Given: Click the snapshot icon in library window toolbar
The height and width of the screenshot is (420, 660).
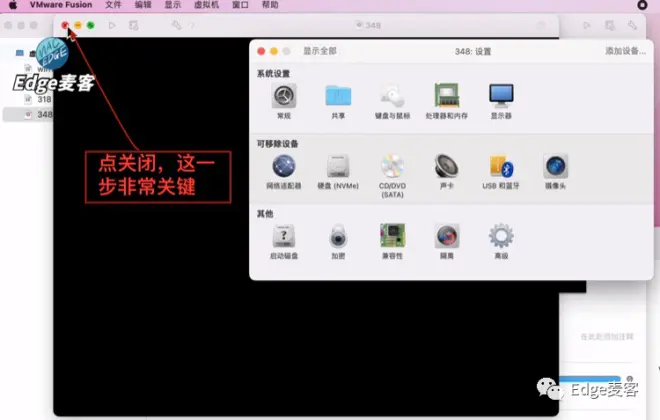Looking at the screenshot, I should pyautogui.click(x=610, y=25).
